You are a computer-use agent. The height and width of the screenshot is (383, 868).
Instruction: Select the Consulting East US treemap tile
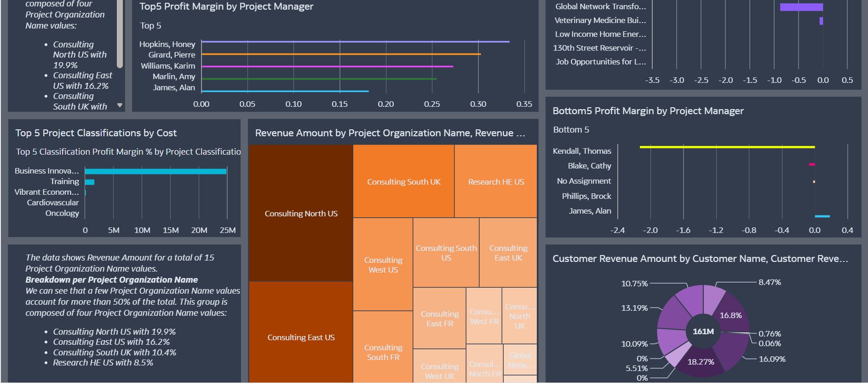pos(301,332)
